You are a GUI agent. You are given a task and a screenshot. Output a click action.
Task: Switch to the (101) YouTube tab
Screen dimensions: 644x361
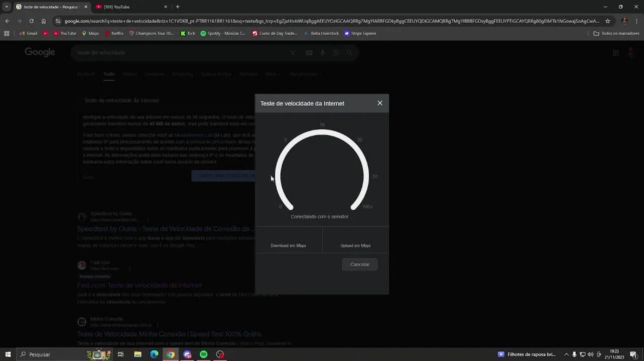click(x=132, y=7)
